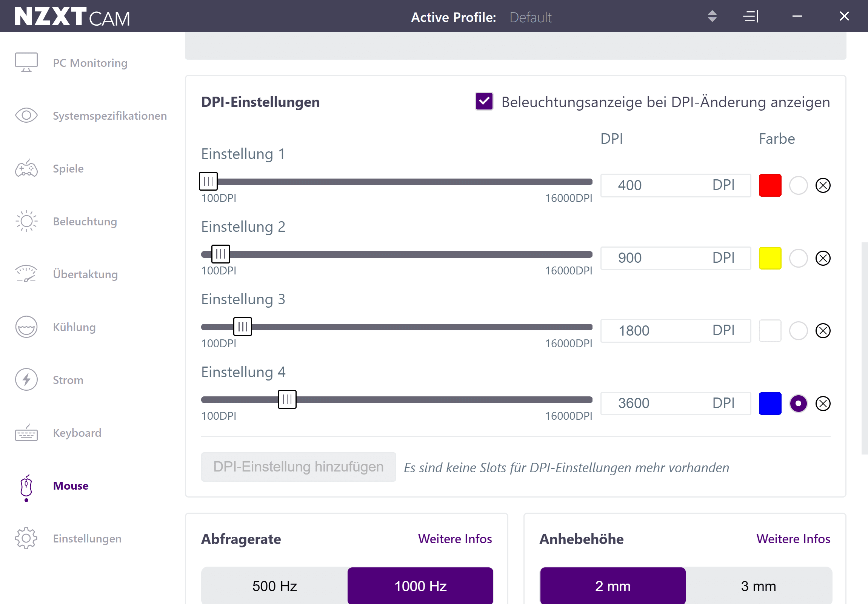The image size is (868, 604).
Task: Open Weitere Infos link for Anhebehöhe
Action: (x=793, y=539)
